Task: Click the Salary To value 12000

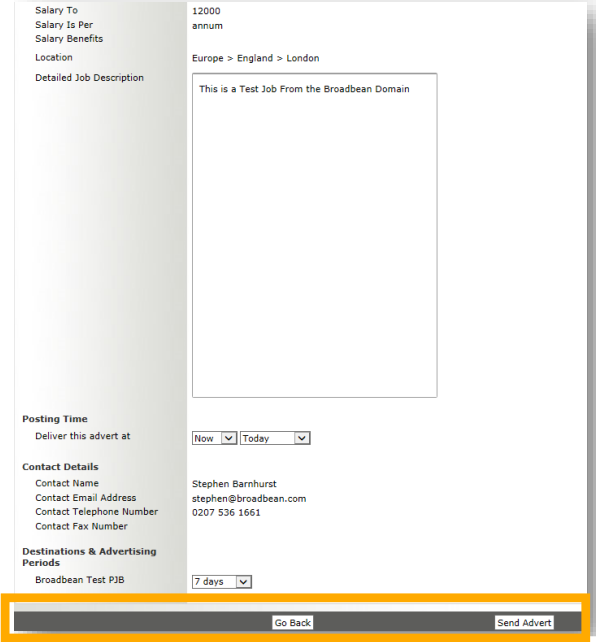Action: pos(206,11)
